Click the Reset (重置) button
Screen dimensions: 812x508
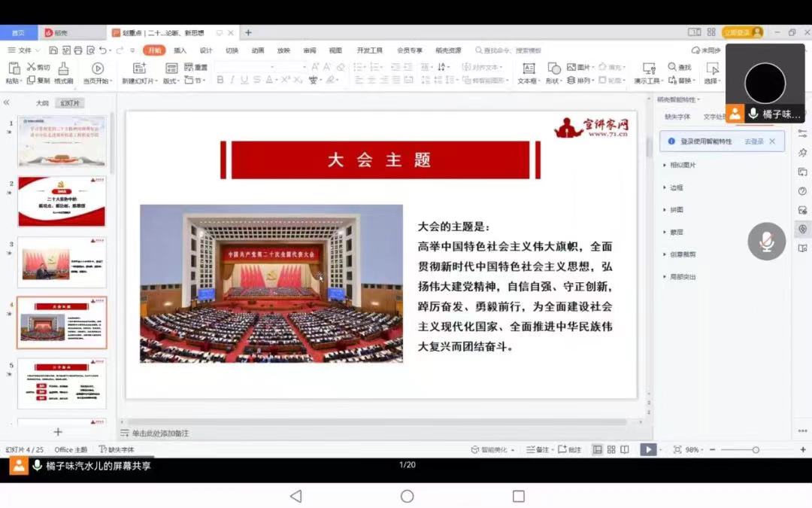click(x=196, y=67)
